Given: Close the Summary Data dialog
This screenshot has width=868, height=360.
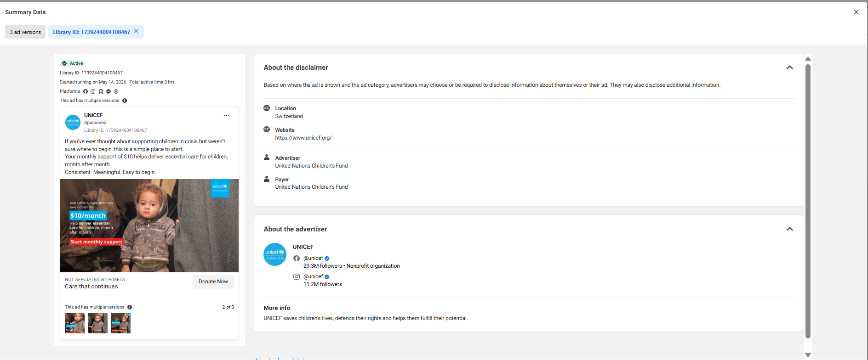Looking at the screenshot, I should tap(856, 12).
